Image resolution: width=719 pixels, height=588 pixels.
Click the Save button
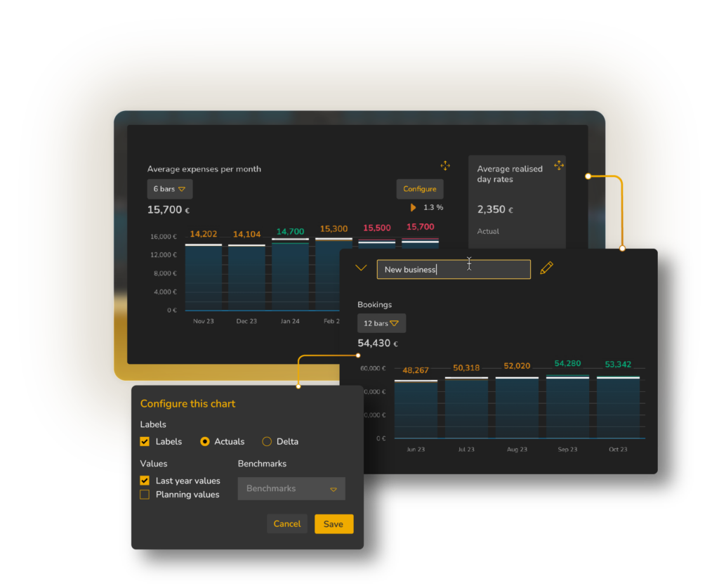(x=334, y=523)
